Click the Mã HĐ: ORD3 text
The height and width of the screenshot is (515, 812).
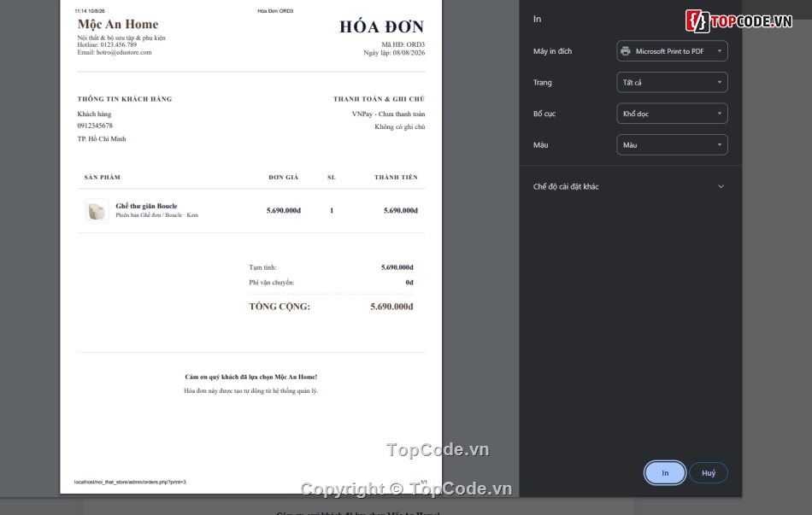(403, 44)
